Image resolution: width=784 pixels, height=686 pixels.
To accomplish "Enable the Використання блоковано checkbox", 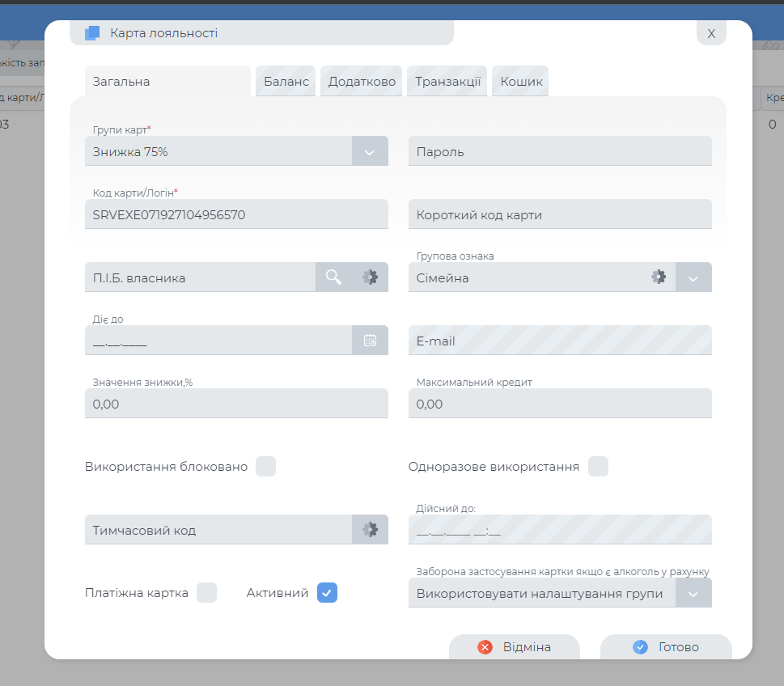I will click(x=265, y=467).
